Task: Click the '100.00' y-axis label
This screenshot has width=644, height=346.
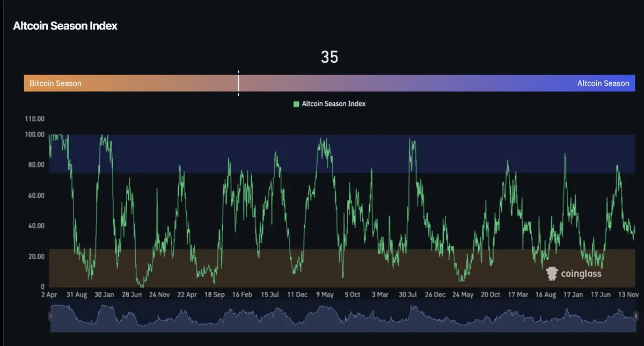Action: point(34,134)
